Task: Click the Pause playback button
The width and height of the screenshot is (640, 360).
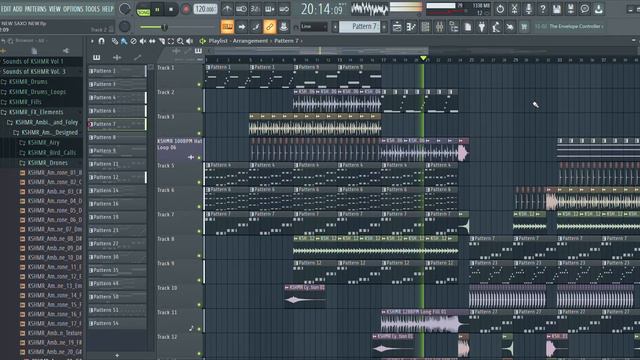Action: (x=157, y=9)
